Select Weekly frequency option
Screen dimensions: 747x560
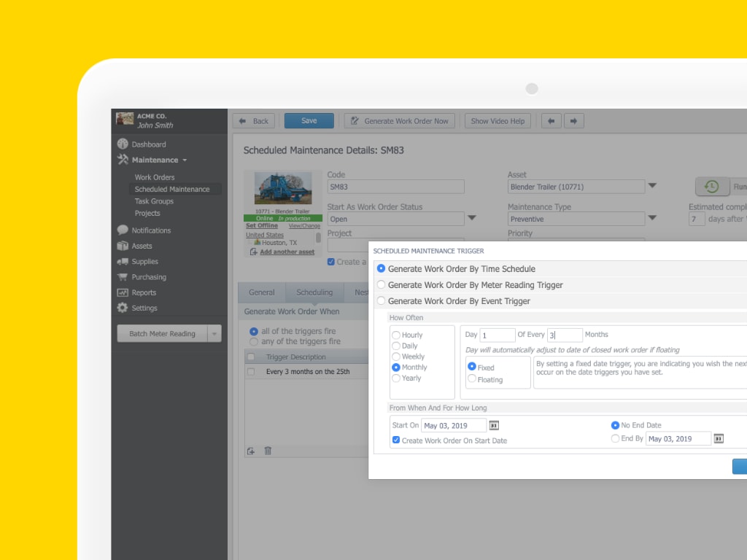coord(396,356)
